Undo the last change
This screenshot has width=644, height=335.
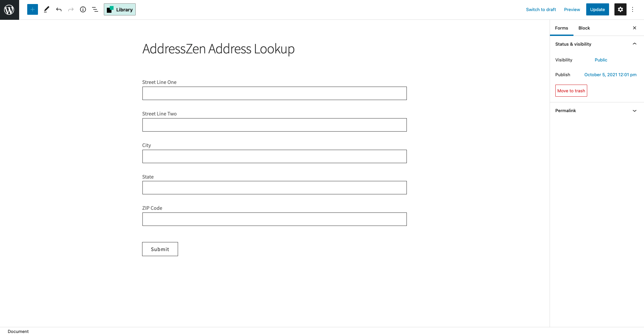pos(59,9)
